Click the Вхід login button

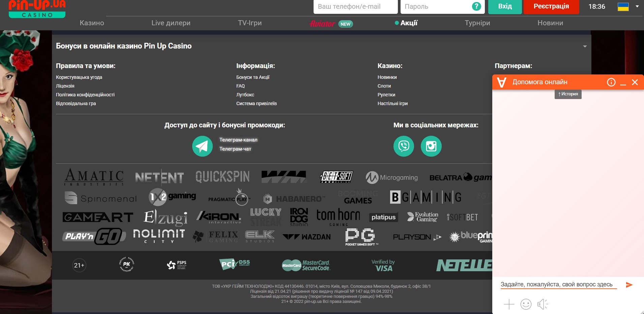[505, 6]
